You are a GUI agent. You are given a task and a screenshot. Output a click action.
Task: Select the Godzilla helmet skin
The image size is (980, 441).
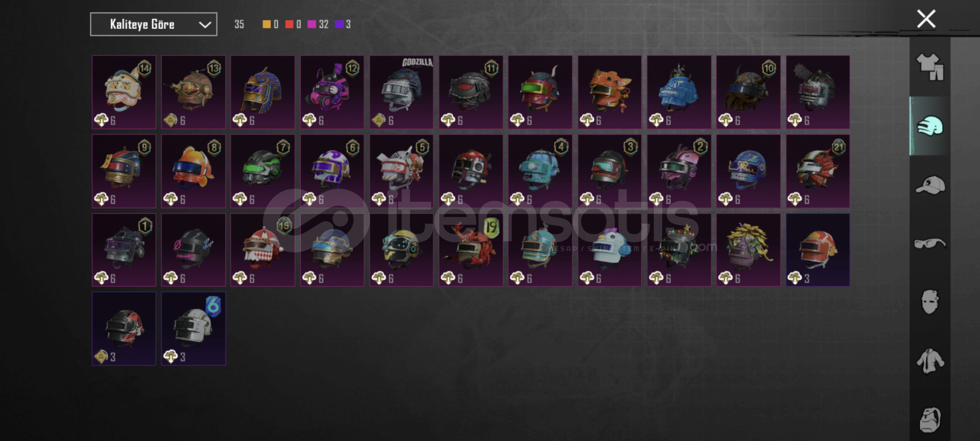coord(402,92)
